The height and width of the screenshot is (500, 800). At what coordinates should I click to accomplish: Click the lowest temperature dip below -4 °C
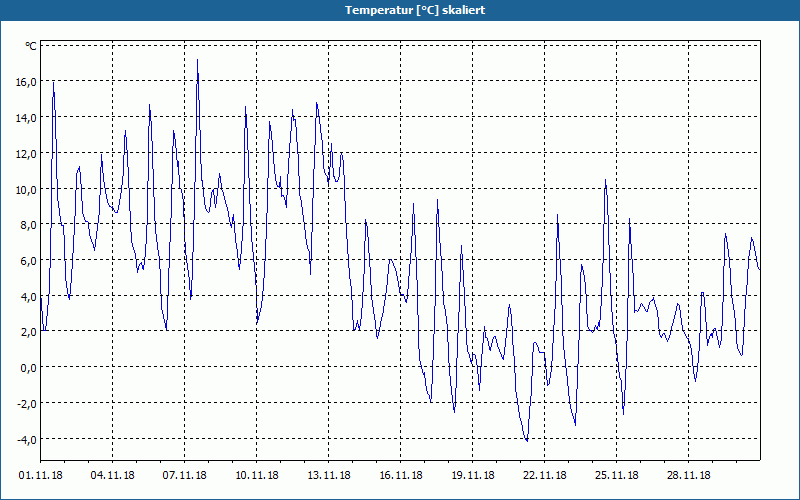527,440
